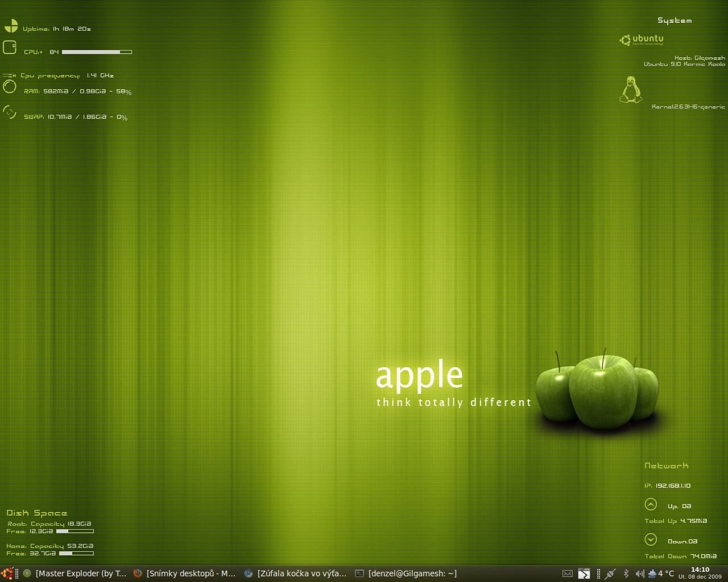
Task: Click the uptime pie-chart icon
Action: [x=11, y=26]
